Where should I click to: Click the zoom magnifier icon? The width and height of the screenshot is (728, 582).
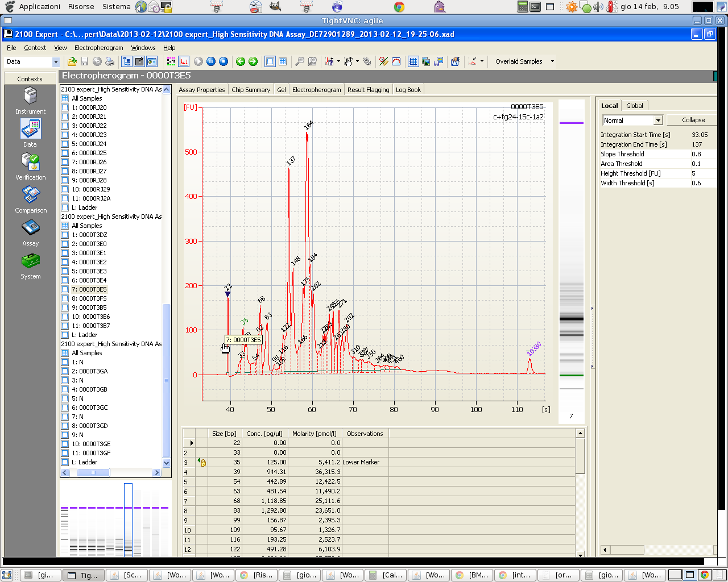click(300, 61)
